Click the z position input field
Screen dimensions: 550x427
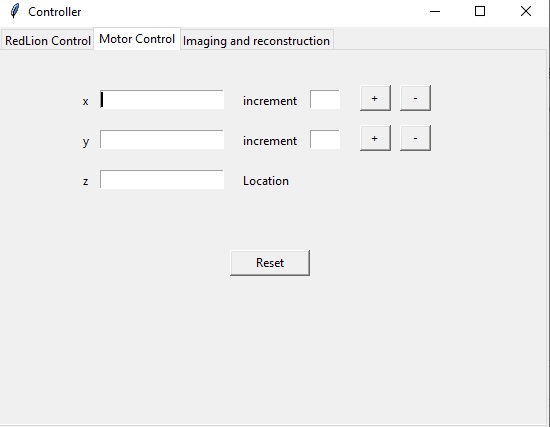pos(162,180)
